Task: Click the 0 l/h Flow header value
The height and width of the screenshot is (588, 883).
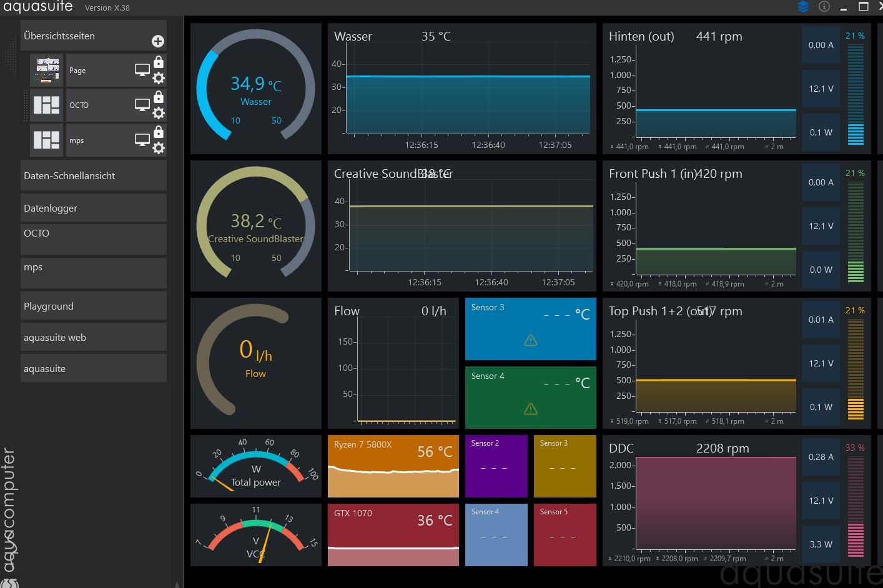Action: [x=434, y=311]
